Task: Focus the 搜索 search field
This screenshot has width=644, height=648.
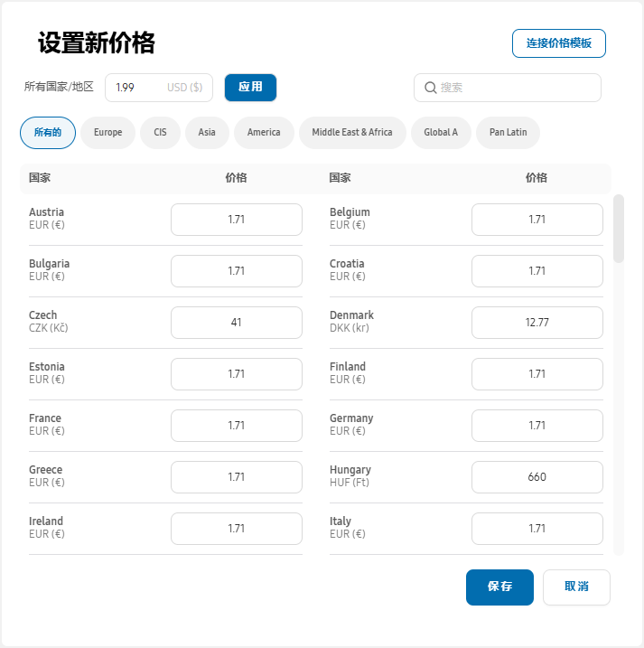Action: [x=515, y=88]
